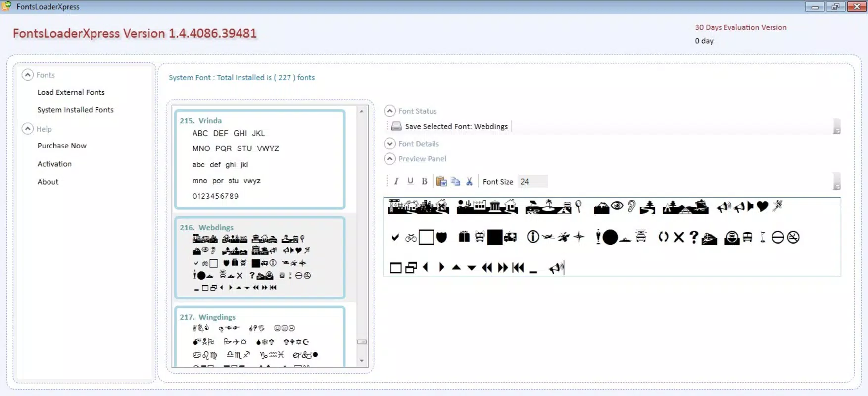The width and height of the screenshot is (868, 396).
Task: Collapse the Fonts section in sidebar
Action: (28, 75)
